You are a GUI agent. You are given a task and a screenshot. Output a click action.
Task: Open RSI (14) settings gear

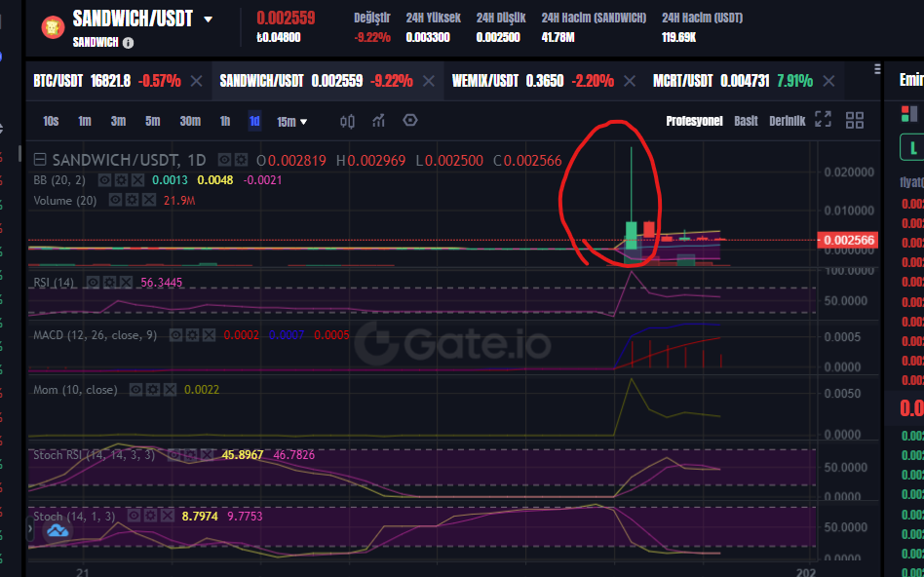(109, 283)
